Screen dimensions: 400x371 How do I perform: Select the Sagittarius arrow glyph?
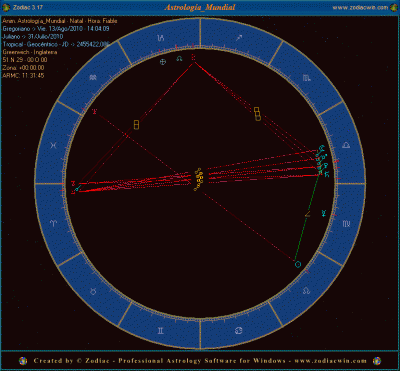(x=239, y=39)
